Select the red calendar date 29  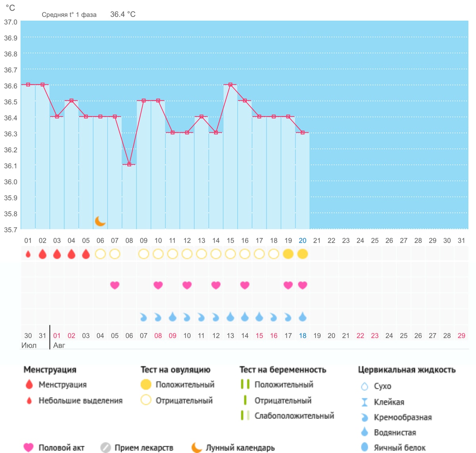[461, 336]
